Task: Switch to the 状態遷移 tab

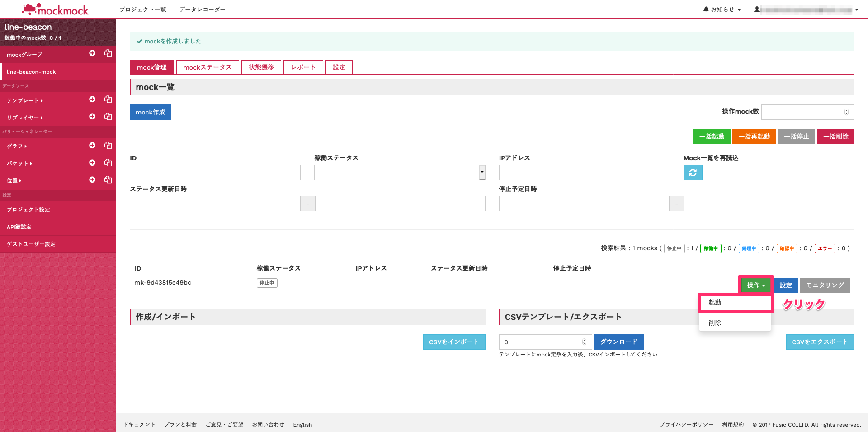Action: 261,67
